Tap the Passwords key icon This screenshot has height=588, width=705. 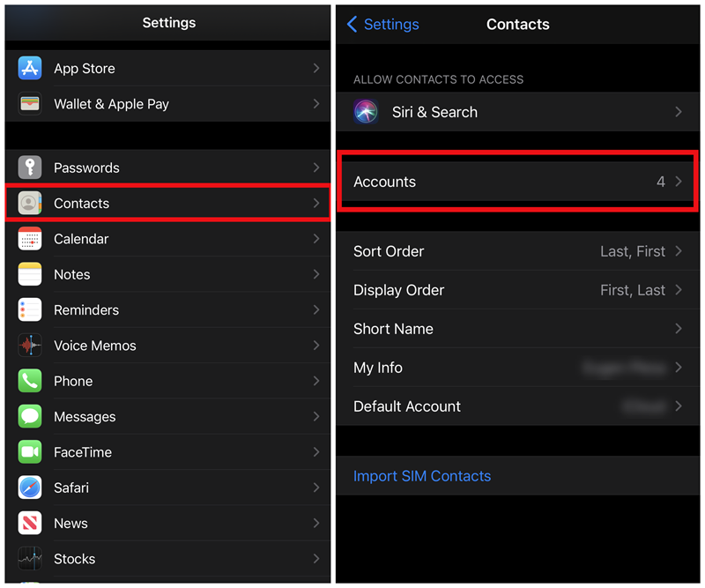click(30, 167)
